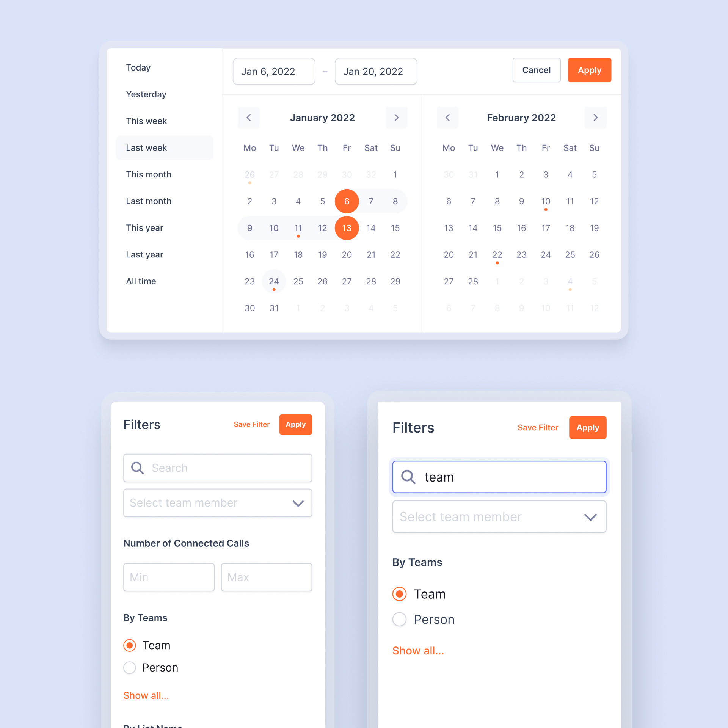Click Cancel button in the date range picker
The image size is (728, 728).
point(536,70)
